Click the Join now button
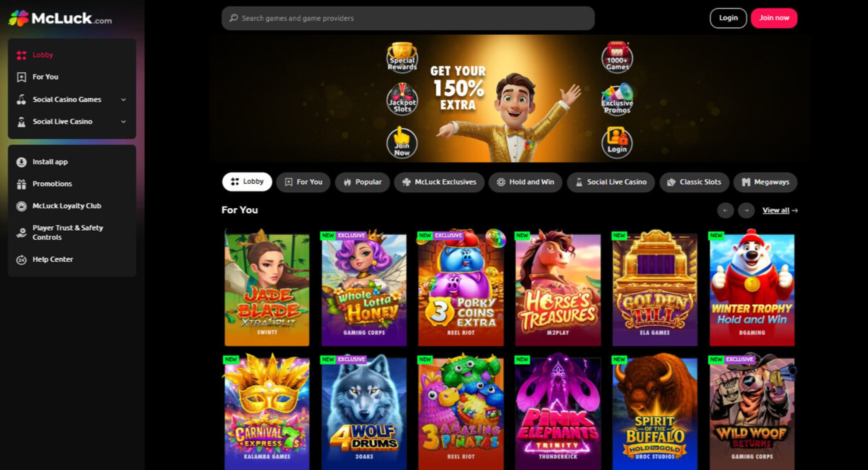The height and width of the screenshot is (470, 868). (774, 18)
